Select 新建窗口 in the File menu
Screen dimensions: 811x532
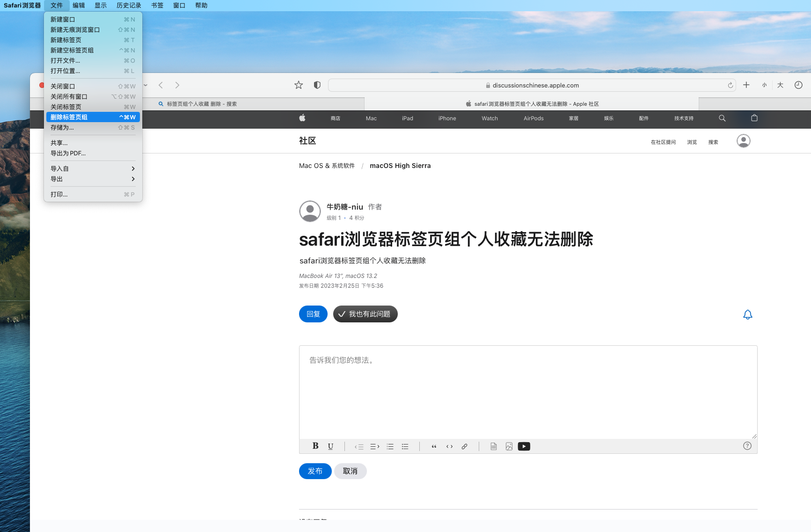coord(93,19)
